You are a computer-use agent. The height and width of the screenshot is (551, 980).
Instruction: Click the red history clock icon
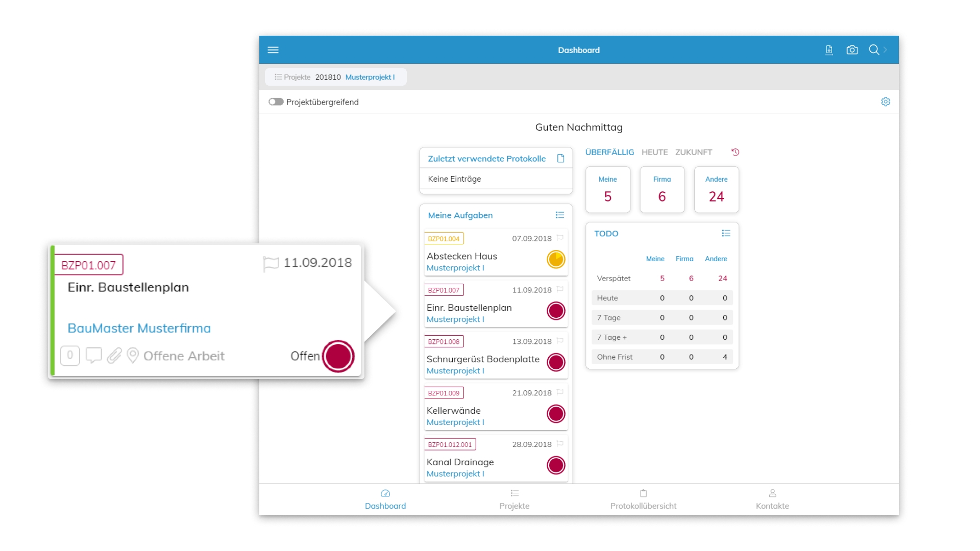[735, 152]
